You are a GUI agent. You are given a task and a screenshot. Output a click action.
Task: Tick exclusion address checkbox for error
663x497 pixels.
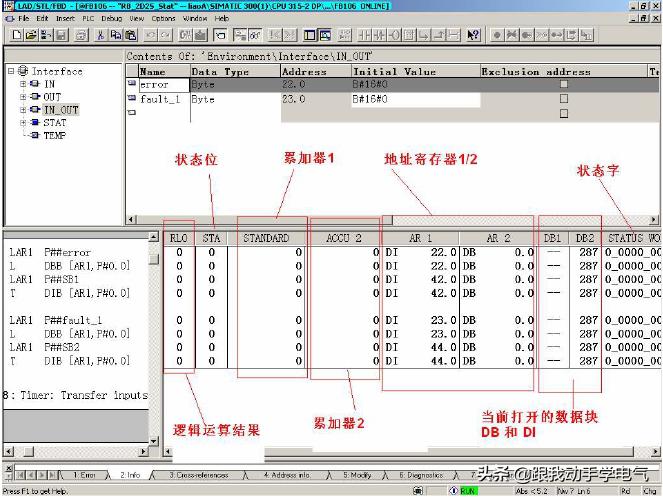point(564,84)
